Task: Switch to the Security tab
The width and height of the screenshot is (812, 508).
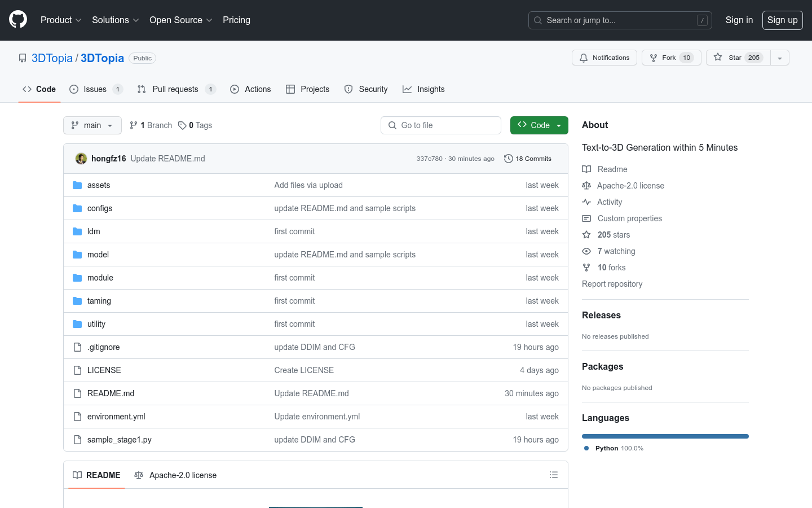Action: point(366,89)
